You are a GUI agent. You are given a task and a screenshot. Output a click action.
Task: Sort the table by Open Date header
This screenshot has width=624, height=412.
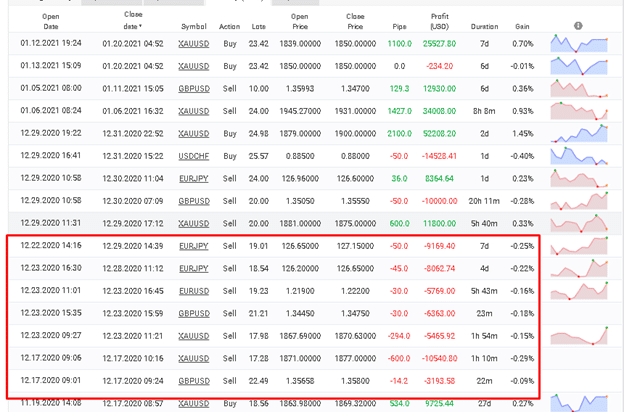[51, 21]
